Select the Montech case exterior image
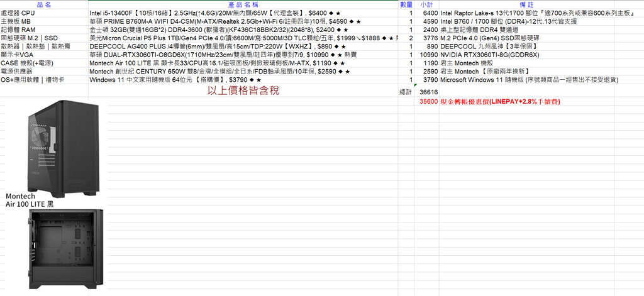Screen dimensions: 644x296 click(x=64, y=149)
